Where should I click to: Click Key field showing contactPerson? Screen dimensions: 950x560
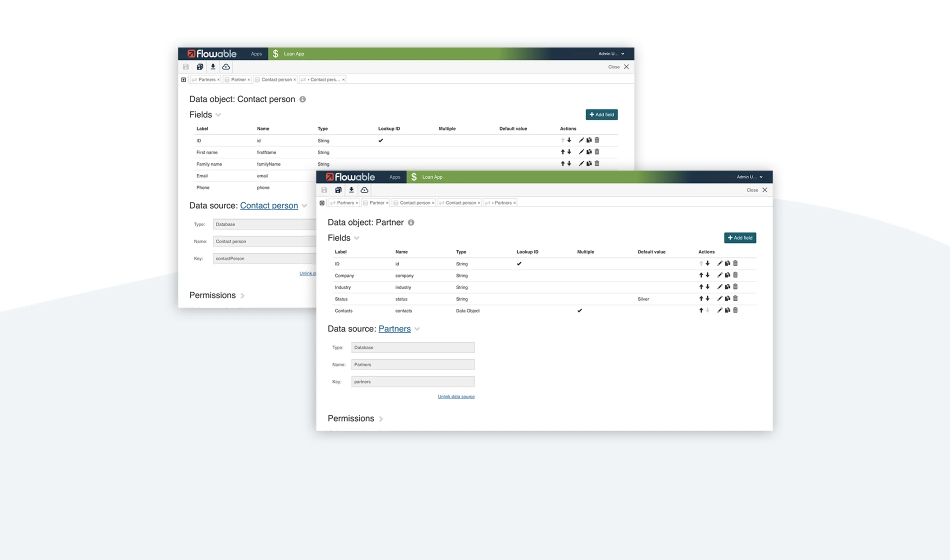264,258
